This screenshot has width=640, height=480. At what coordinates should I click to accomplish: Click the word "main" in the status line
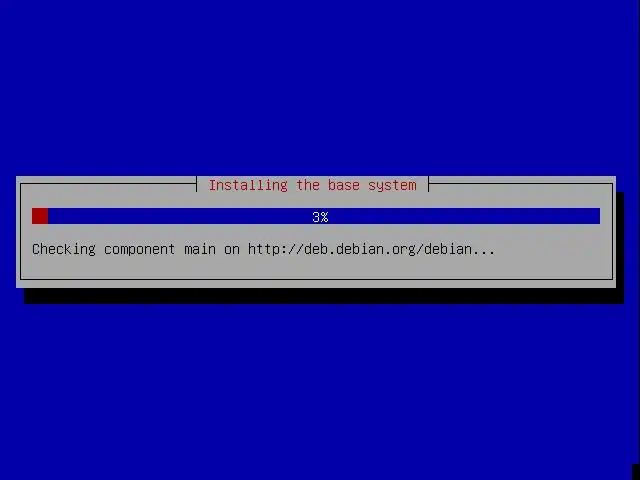coord(200,249)
